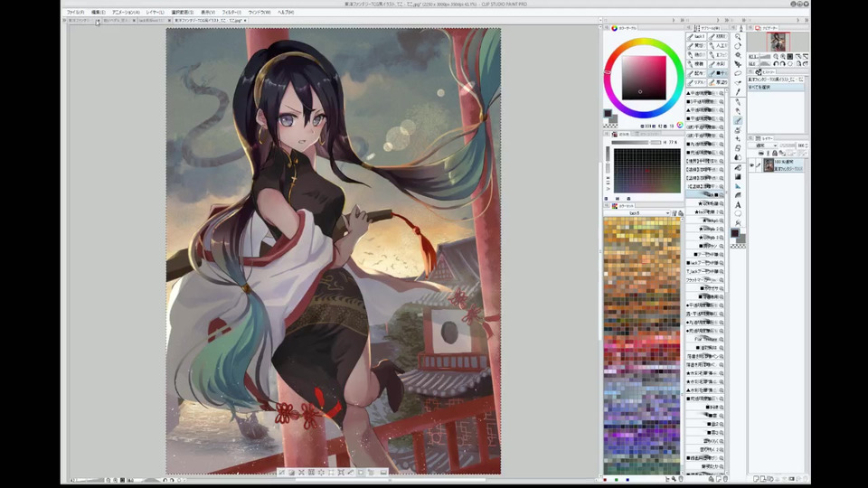
Task: Click sub drawing color swatch by wheel
Action: (x=613, y=118)
